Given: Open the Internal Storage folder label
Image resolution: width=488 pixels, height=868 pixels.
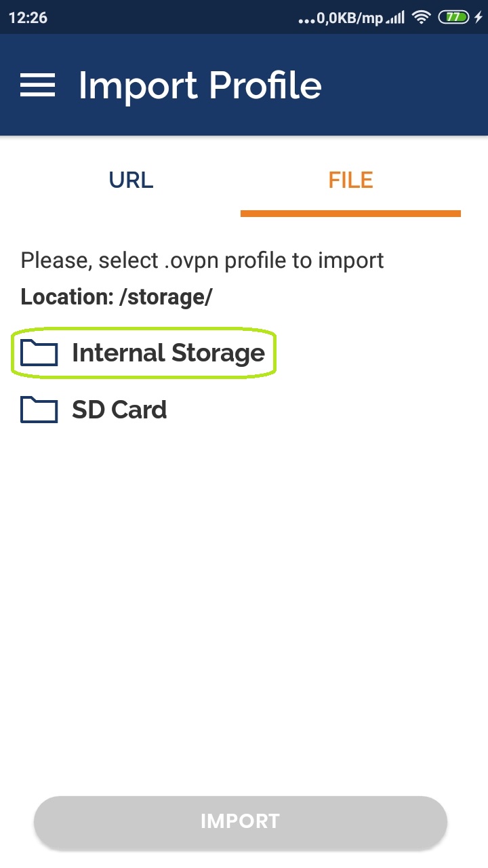Looking at the screenshot, I should [x=168, y=353].
